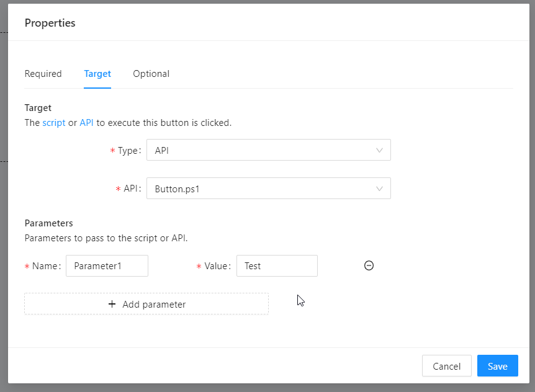Open the Optional tab

(151, 74)
